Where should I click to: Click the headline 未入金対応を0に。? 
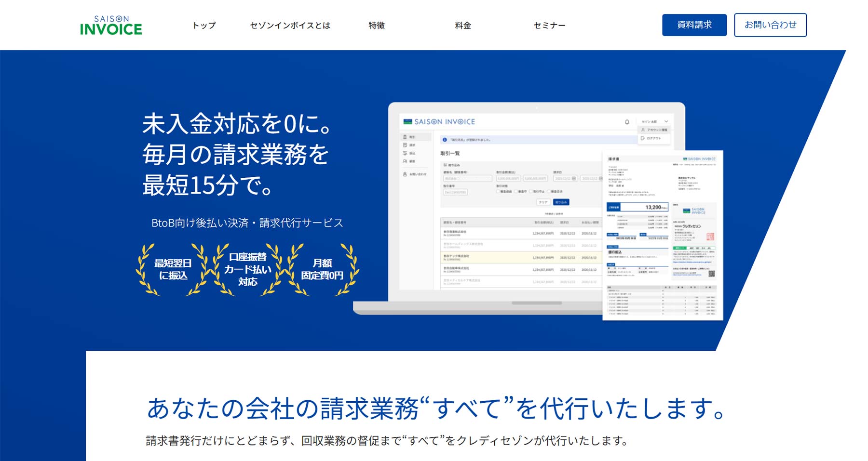click(237, 124)
